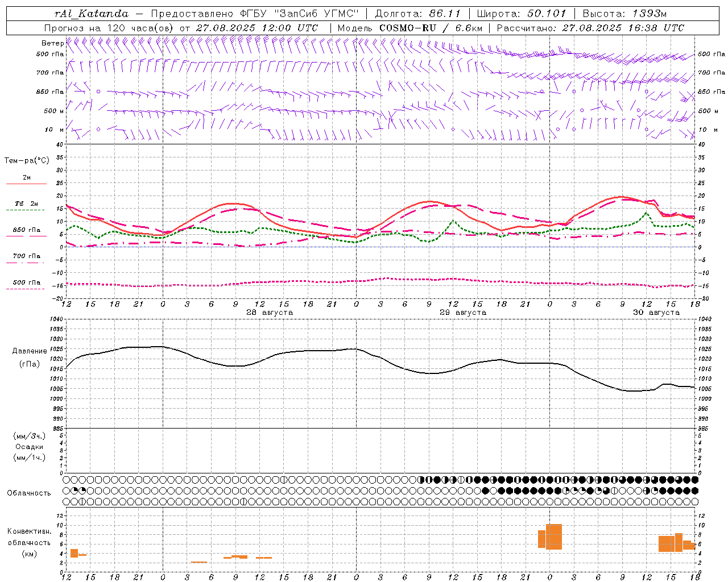
Task: Click the 'Долгота: 86.11' header field
Action: [x=418, y=14]
